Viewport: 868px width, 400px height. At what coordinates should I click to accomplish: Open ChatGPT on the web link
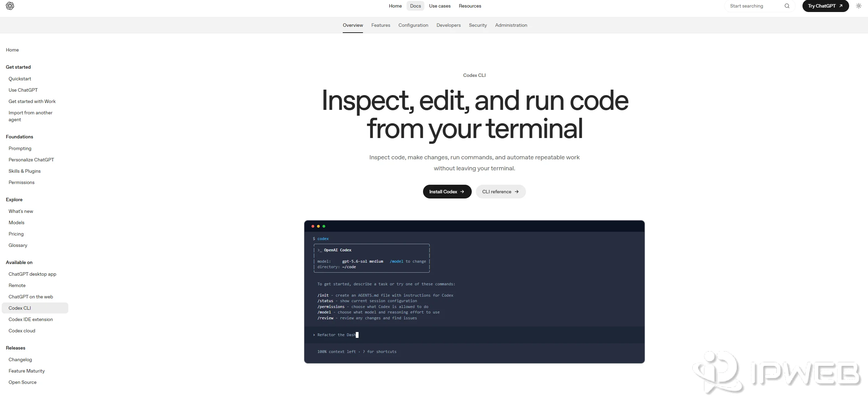tap(31, 297)
